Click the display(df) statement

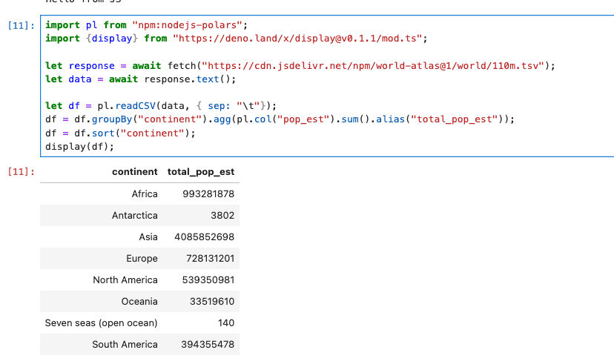[x=79, y=146]
